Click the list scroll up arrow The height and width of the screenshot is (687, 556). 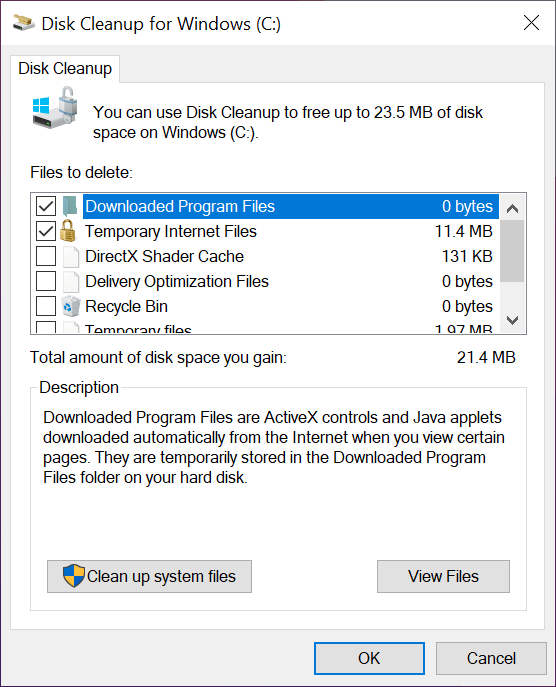pos(512,208)
